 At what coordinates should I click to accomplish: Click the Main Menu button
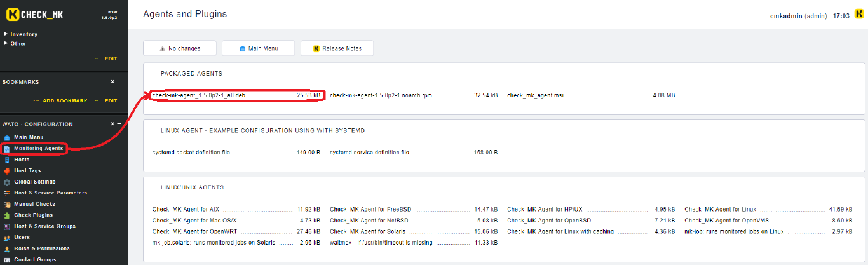tap(258, 48)
